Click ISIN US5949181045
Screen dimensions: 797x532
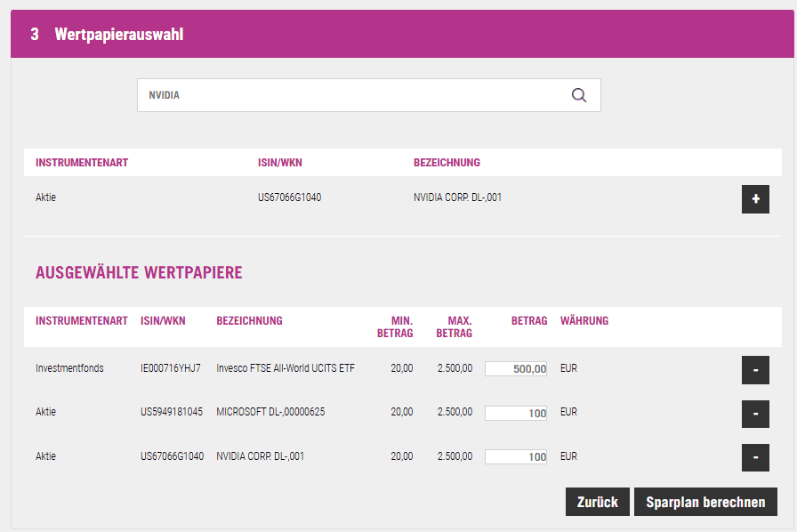click(172, 412)
